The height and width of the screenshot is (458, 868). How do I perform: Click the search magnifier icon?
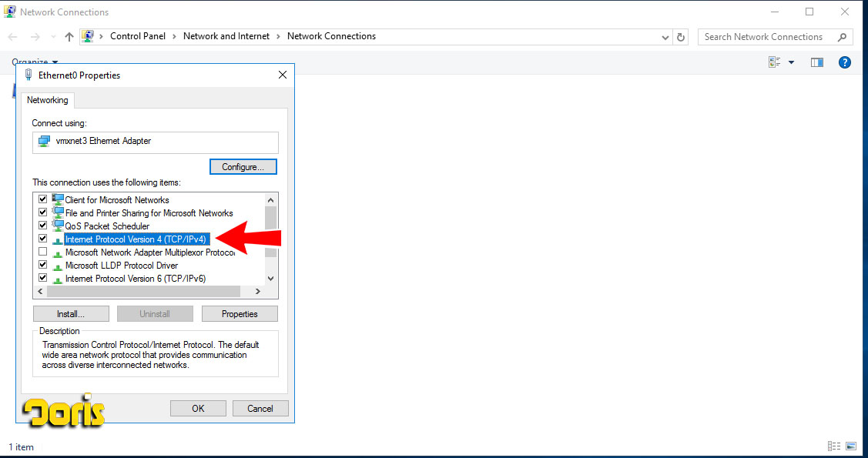click(842, 37)
